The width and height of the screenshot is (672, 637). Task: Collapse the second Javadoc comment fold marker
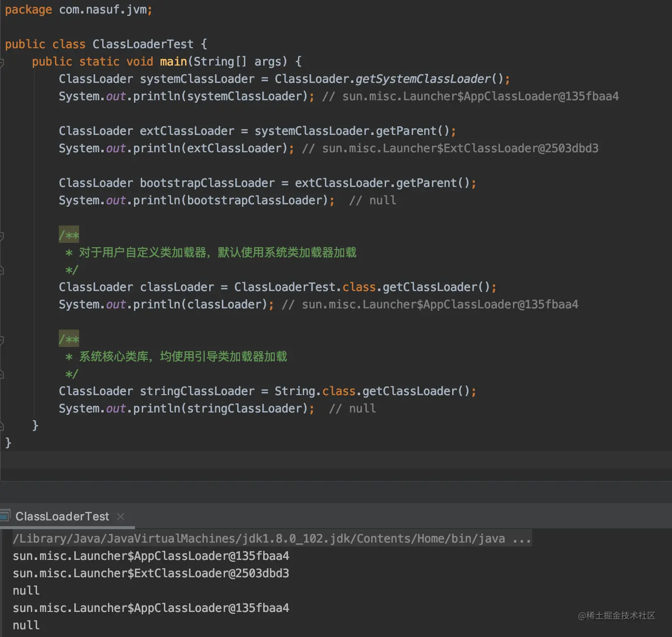point(2,340)
